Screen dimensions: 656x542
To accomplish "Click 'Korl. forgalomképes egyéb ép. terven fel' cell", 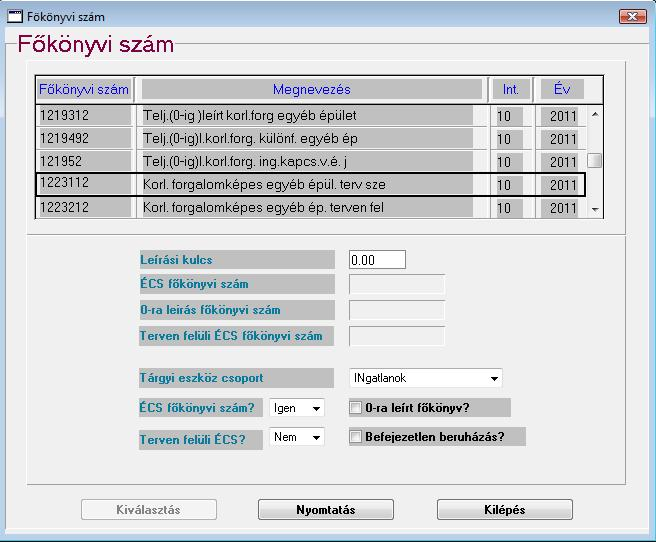I will (308, 208).
